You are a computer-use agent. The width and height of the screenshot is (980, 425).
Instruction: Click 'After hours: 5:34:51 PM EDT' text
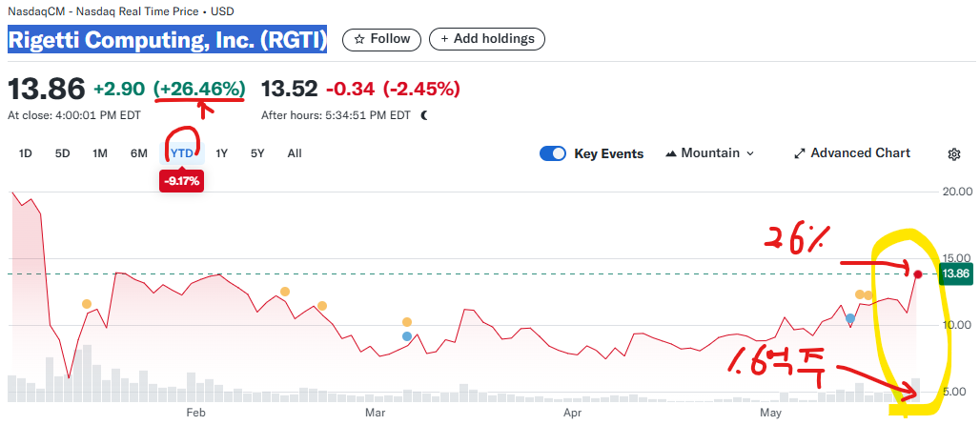point(336,115)
